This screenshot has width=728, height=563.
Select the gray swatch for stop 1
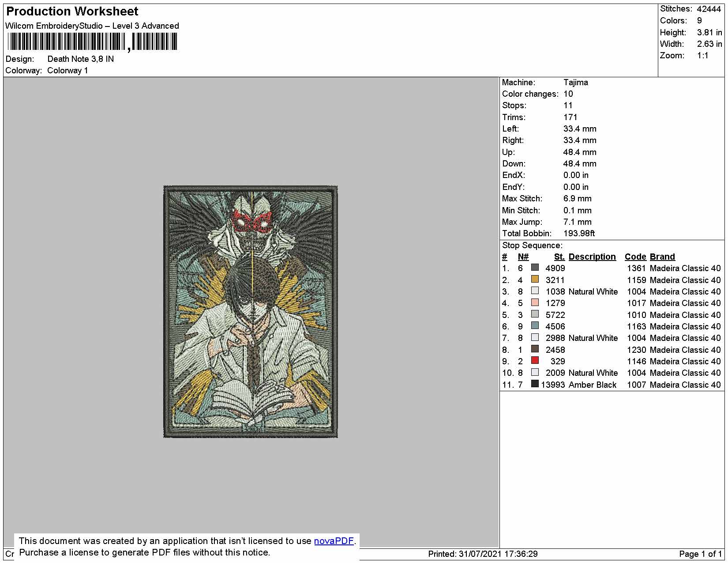[535, 268]
